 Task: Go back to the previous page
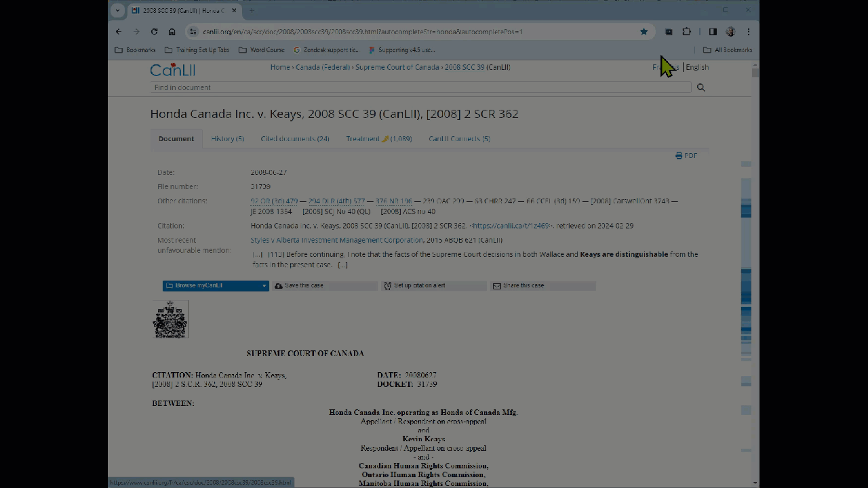tap(119, 32)
